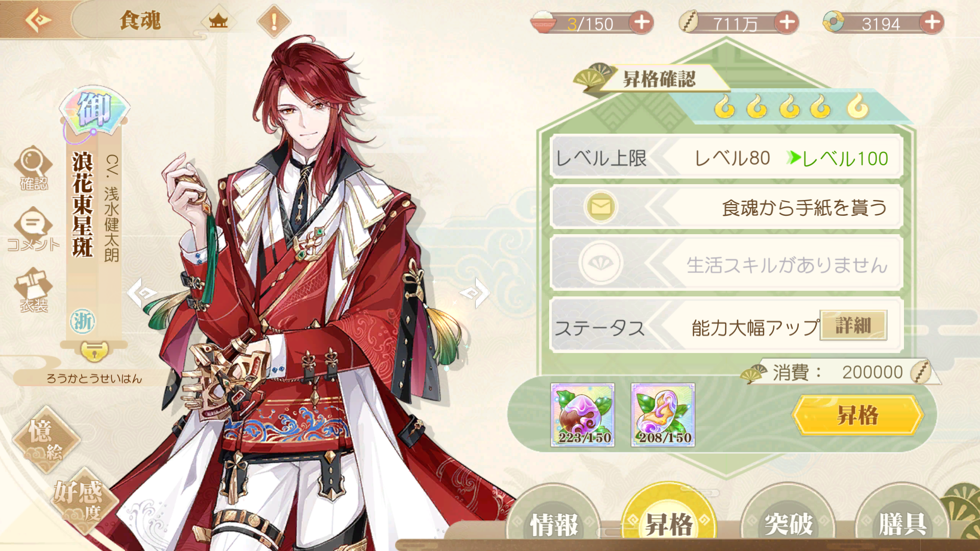Select the 223/150 material item thumbnail
This screenshot has width=980, height=551.
point(583,415)
